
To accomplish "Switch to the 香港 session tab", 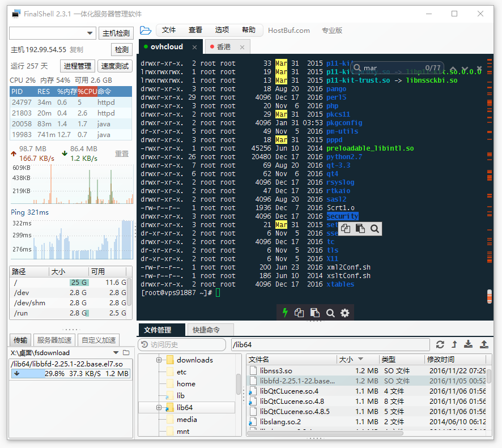I will [223, 47].
